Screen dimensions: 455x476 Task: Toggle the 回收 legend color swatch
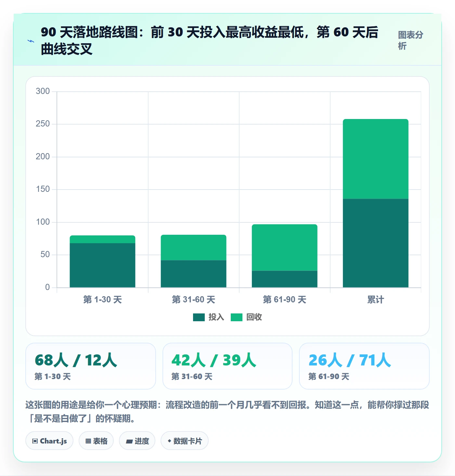(x=237, y=317)
